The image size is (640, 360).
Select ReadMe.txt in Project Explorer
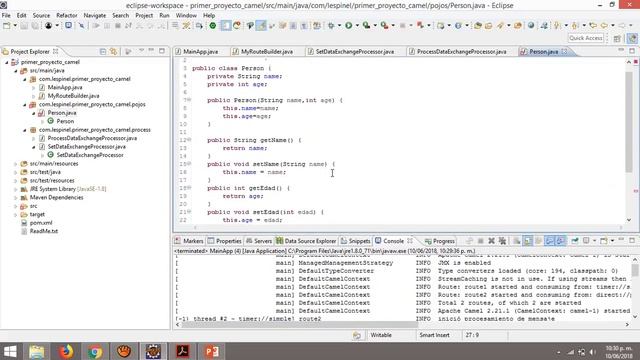point(44,231)
